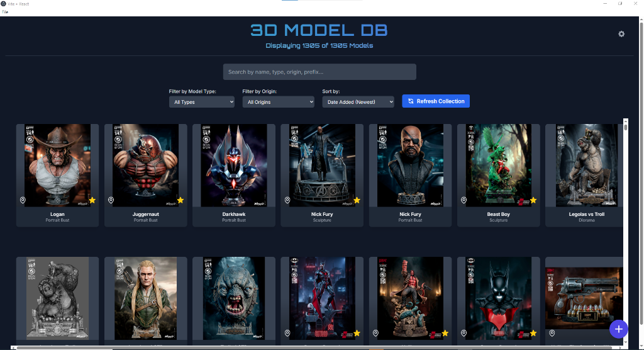
Task: Click the gold star on Logan card
Action: (x=92, y=200)
